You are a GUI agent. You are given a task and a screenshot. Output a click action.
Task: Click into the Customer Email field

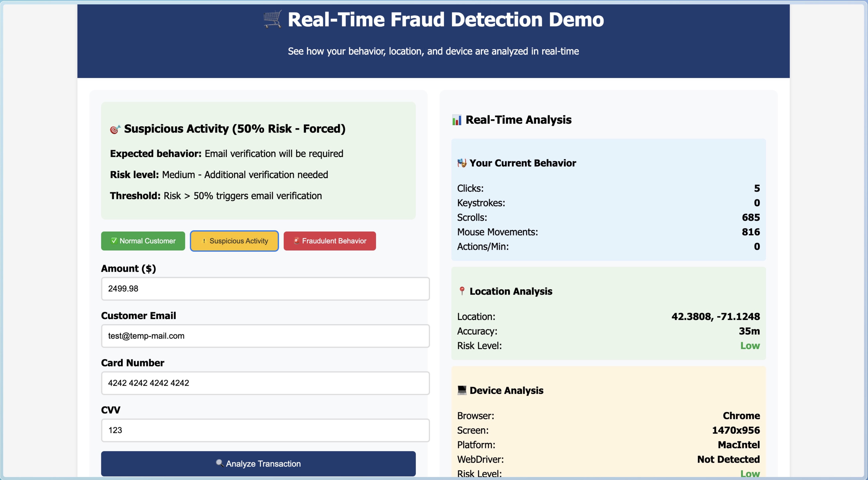point(265,336)
